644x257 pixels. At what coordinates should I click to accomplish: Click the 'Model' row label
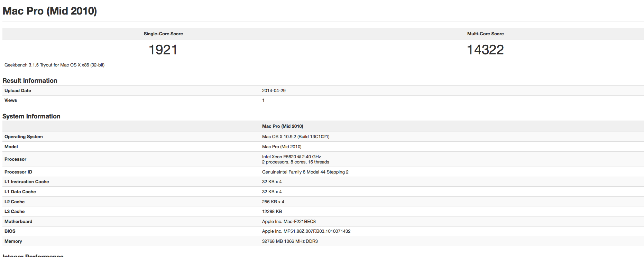click(11, 147)
